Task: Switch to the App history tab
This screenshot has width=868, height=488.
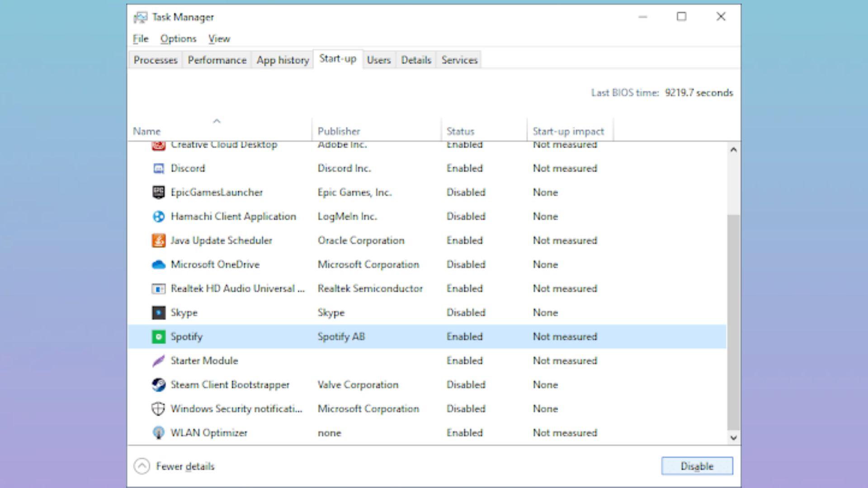Action: (283, 60)
